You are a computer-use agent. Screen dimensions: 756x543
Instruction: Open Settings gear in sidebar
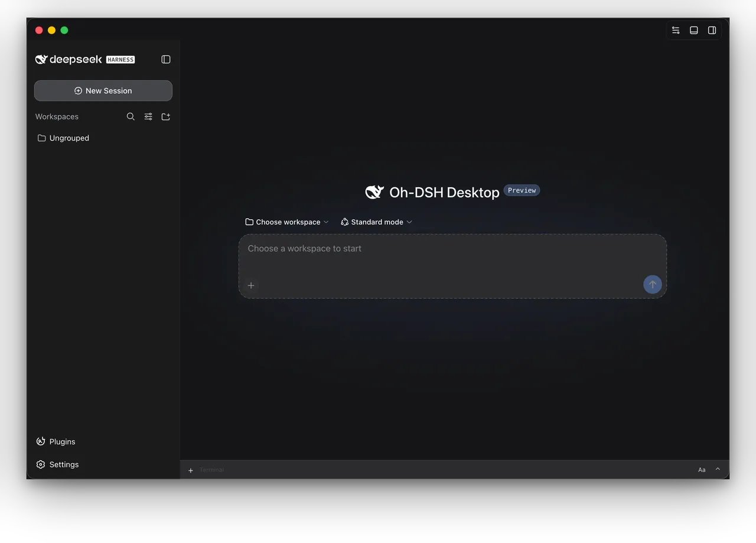click(x=41, y=464)
